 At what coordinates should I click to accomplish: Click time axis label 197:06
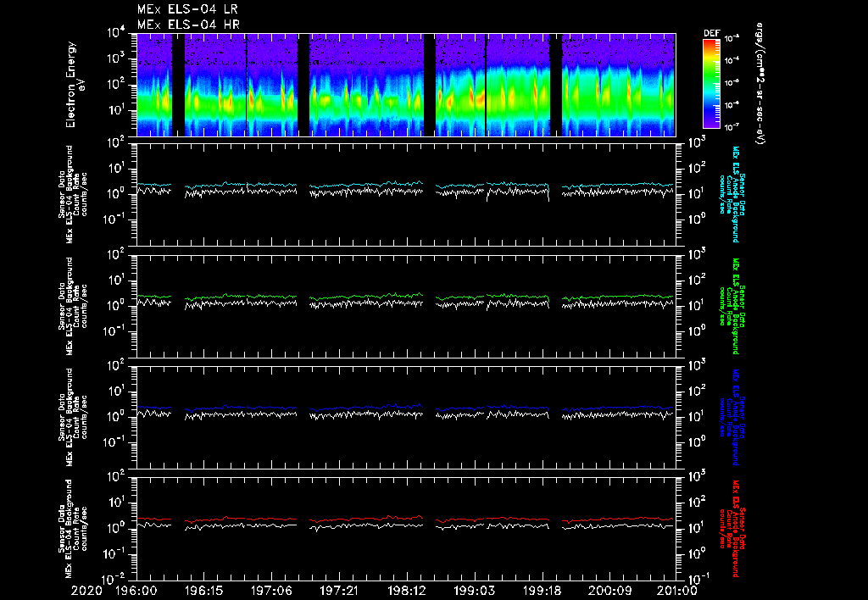[x=271, y=592]
